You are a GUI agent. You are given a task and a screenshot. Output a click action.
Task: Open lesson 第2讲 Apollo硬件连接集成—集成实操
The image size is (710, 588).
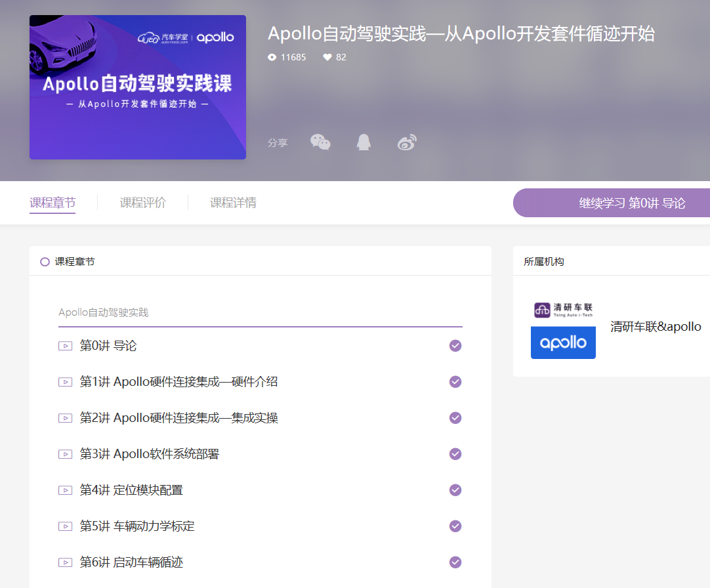(x=178, y=418)
